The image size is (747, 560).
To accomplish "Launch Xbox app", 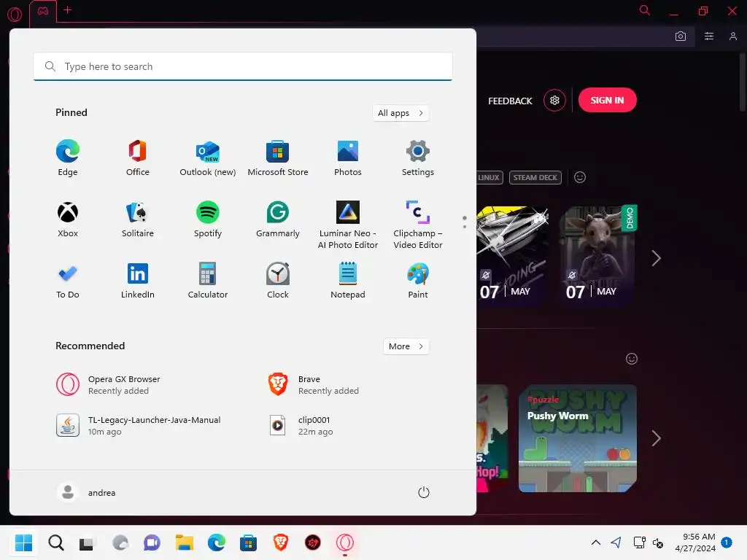I will [x=68, y=220].
